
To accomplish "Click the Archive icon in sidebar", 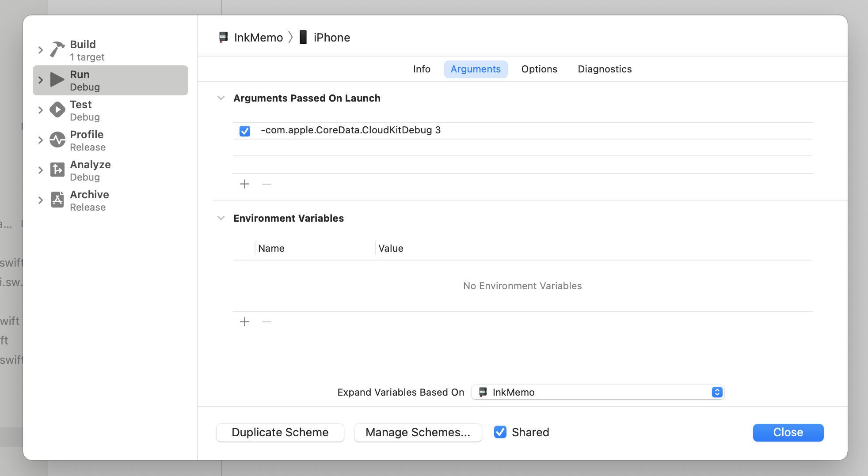I will pos(57,200).
